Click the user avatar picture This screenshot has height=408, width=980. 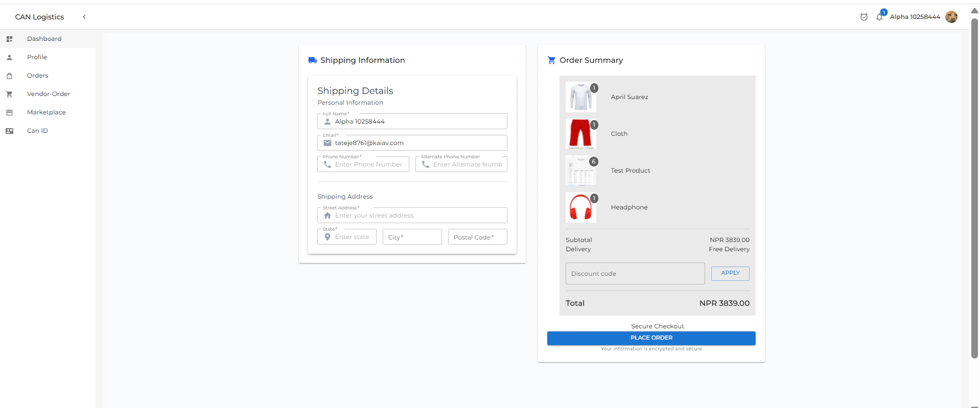point(951,17)
